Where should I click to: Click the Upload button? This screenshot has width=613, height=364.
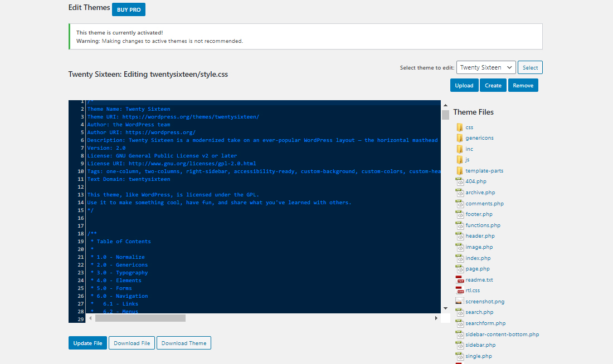pyautogui.click(x=464, y=85)
